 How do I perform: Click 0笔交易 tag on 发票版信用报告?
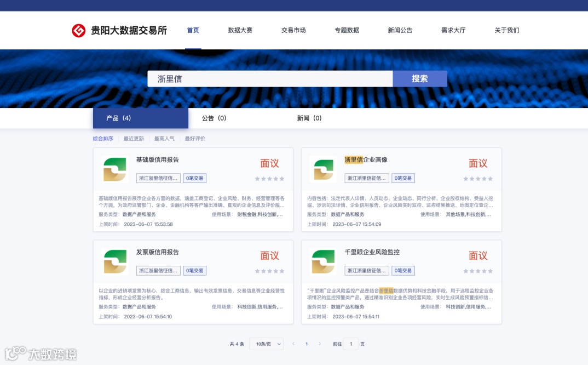tap(194, 271)
